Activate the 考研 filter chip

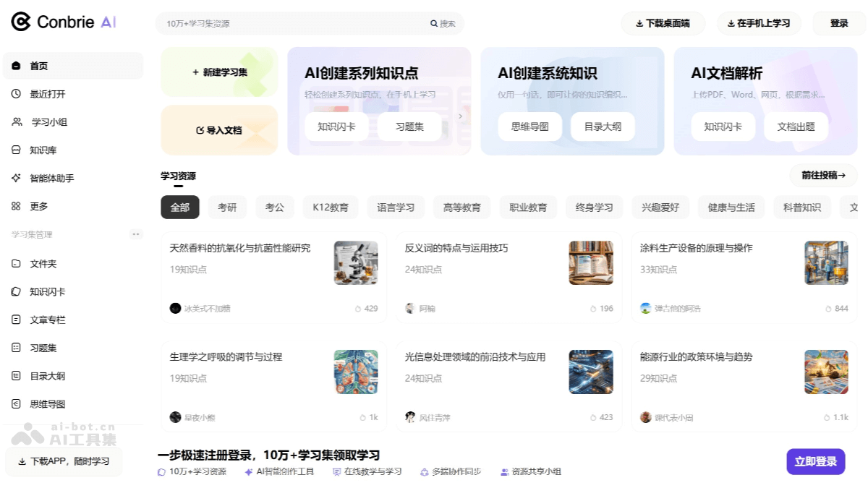(227, 207)
